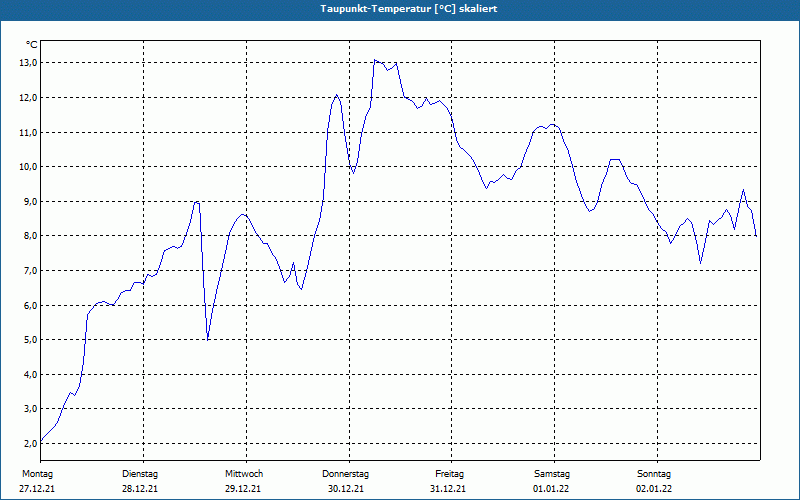Click the 9,0 y-axis value
The image size is (800, 500).
point(31,202)
